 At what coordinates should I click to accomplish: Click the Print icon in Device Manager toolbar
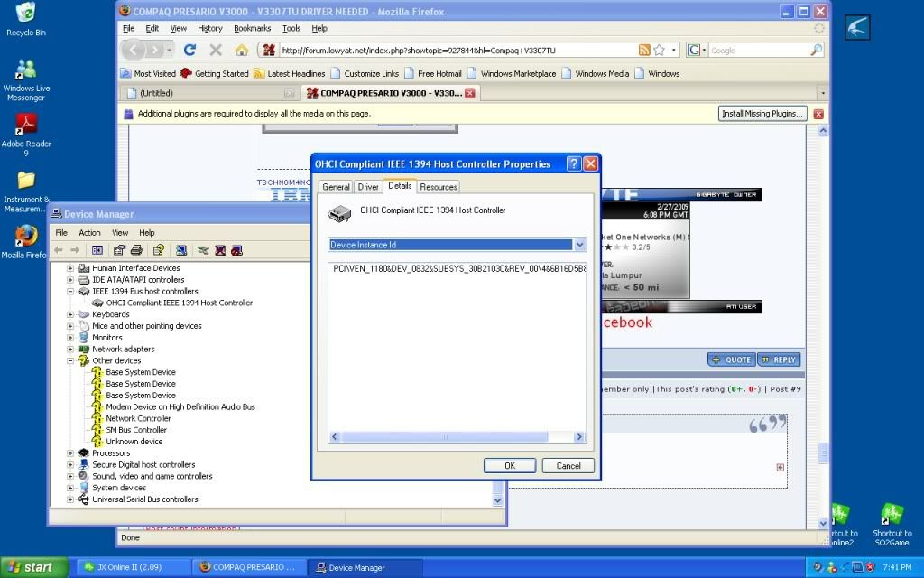pos(137,250)
